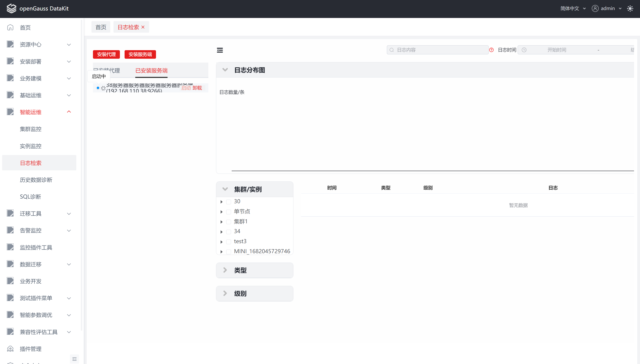Click the 安装代理 button
The image size is (640, 364).
pyautogui.click(x=106, y=54)
